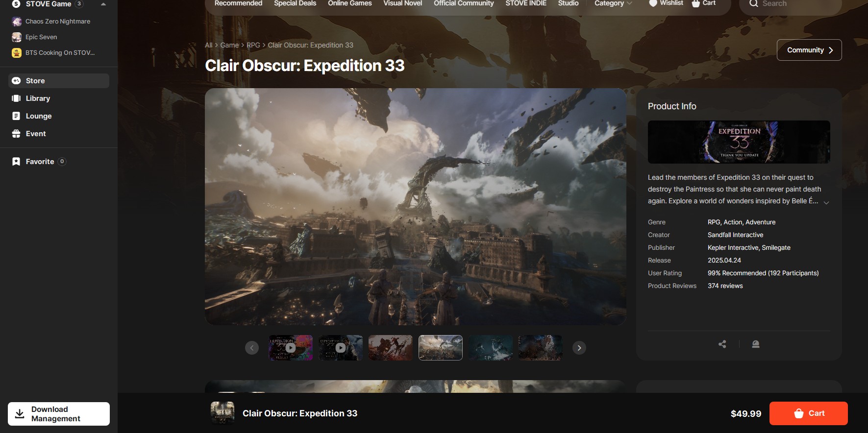Image resolution: width=868 pixels, height=433 pixels.
Task: Open the Studio tab
Action: [569, 3]
